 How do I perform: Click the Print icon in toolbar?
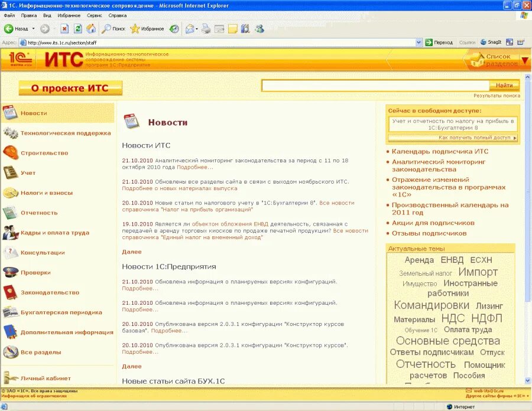coord(206,29)
